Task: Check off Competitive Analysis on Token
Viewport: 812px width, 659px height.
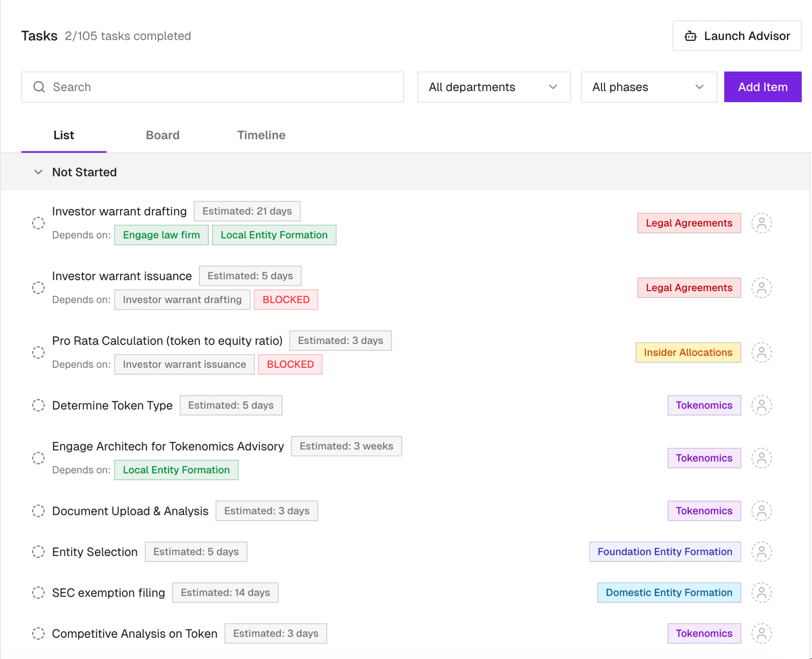Action: click(38, 633)
